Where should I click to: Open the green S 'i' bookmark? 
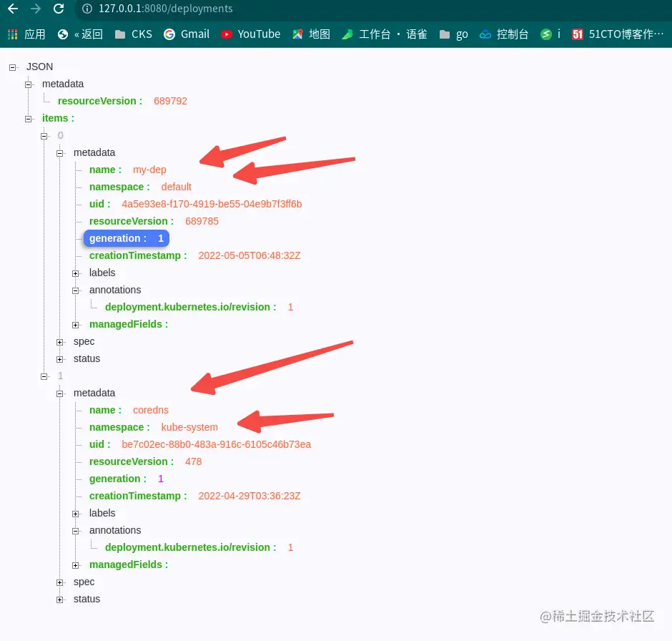tap(550, 34)
